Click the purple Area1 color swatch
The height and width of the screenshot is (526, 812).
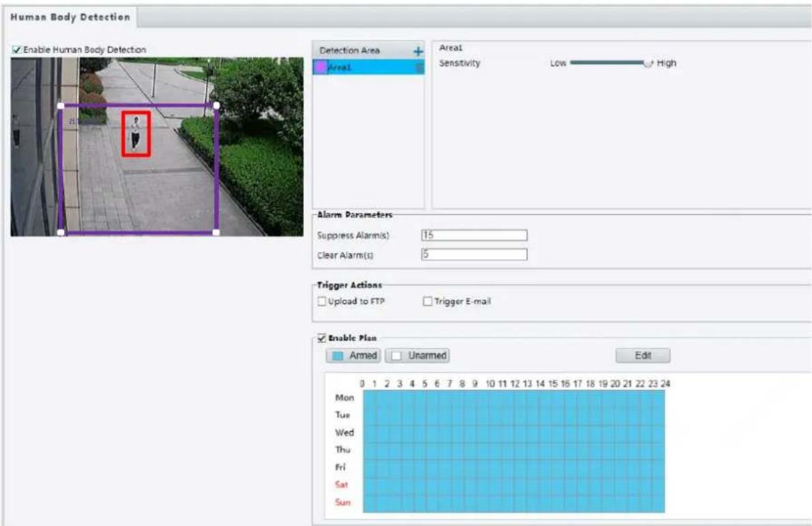pos(321,68)
